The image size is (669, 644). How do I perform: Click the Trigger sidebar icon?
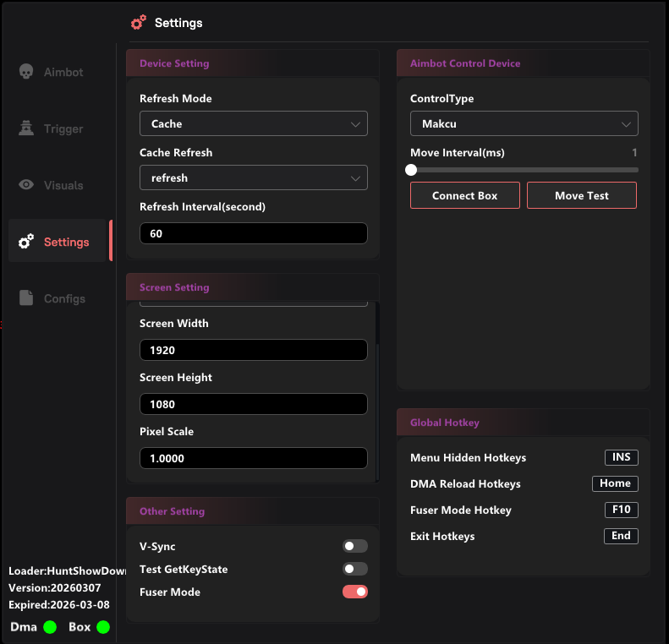pyautogui.click(x=26, y=128)
